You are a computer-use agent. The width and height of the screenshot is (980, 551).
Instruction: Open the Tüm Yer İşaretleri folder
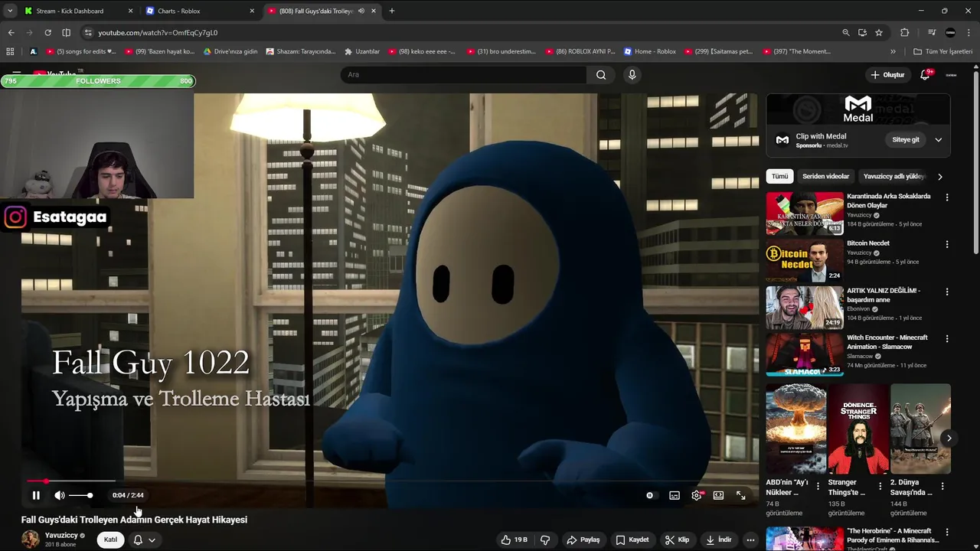943,51
